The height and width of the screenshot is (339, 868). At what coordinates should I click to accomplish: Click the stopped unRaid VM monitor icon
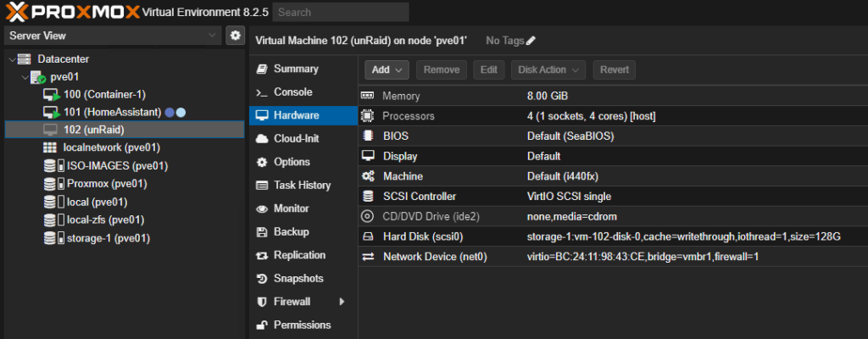50,130
